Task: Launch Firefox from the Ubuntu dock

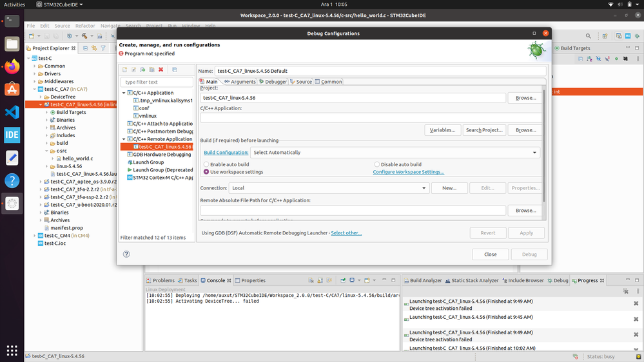Action: pyautogui.click(x=12, y=66)
